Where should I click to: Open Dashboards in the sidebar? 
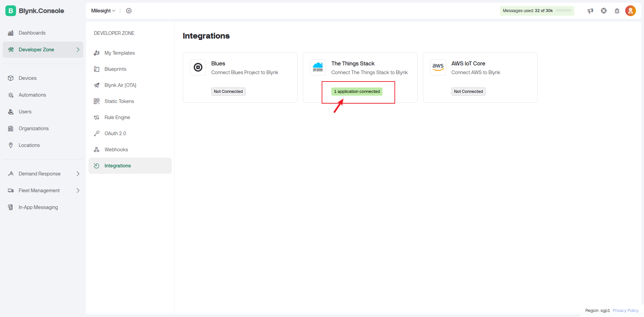[43, 33]
